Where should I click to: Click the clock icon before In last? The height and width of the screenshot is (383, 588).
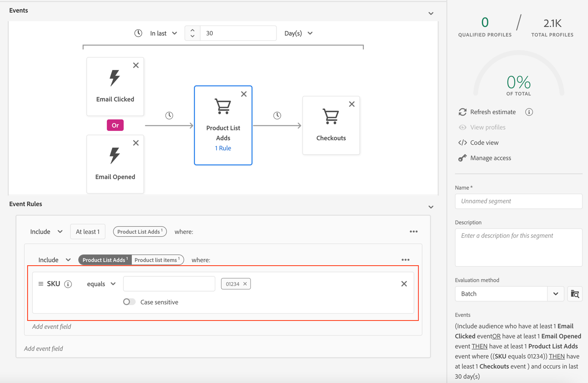[138, 33]
